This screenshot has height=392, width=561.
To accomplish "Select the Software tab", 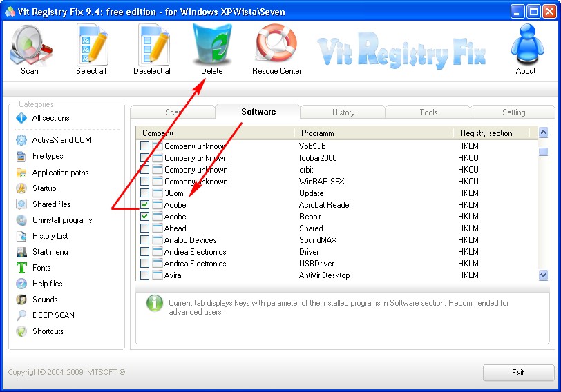I will (258, 112).
